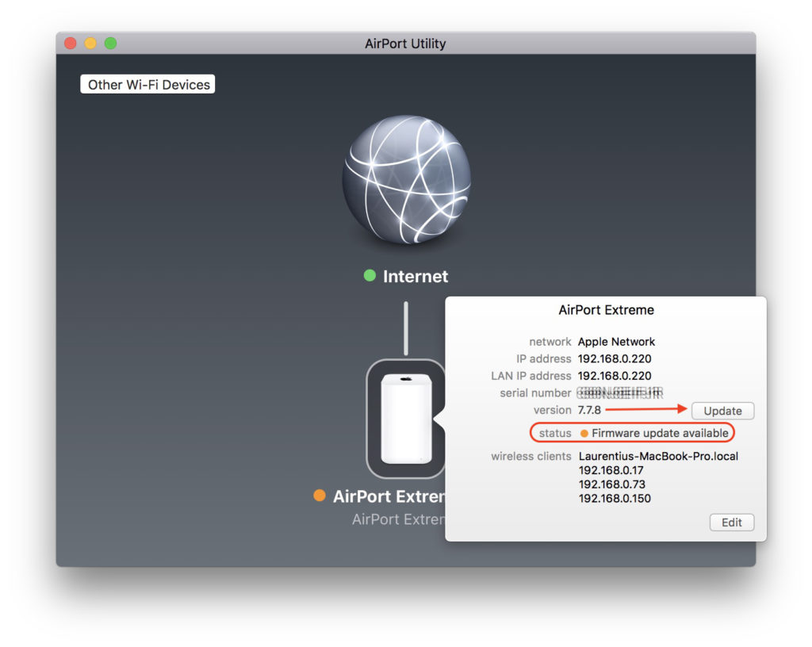Image resolution: width=812 pixels, height=647 pixels.
Task: Open the Other Wi-Fi Devices list
Action: [x=148, y=85]
